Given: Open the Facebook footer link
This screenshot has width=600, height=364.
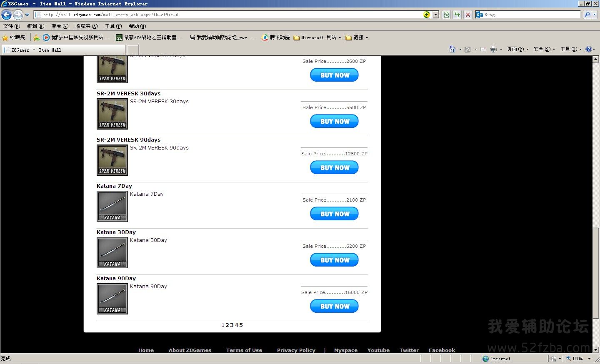Looking at the screenshot, I should (442, 350).
